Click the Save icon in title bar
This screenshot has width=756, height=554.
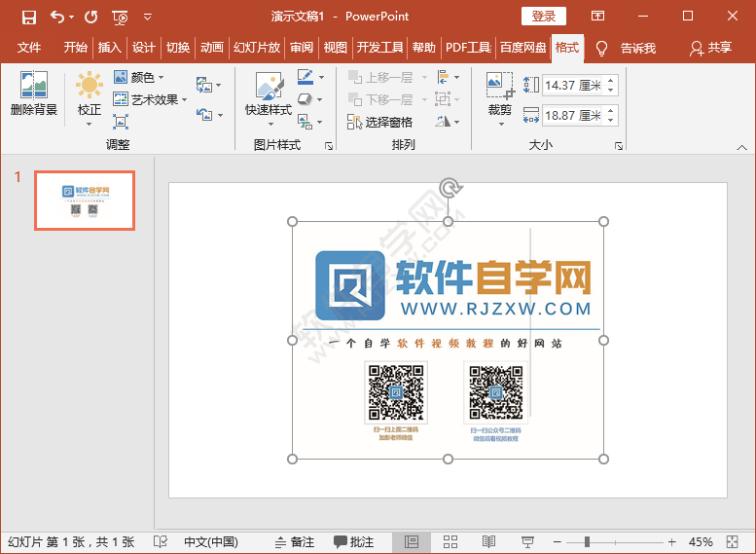pyautogui.click(x=28, y=17)
